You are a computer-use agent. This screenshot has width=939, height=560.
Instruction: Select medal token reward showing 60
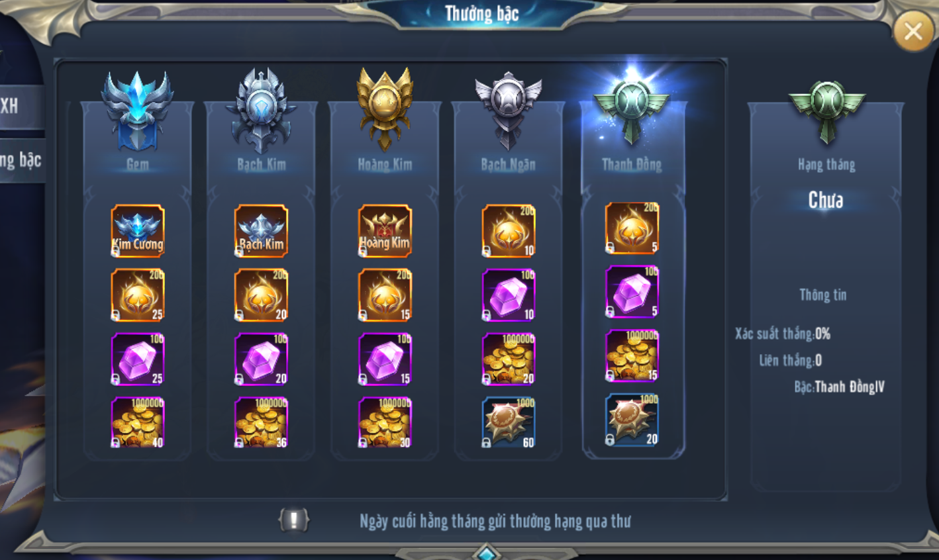509,422
